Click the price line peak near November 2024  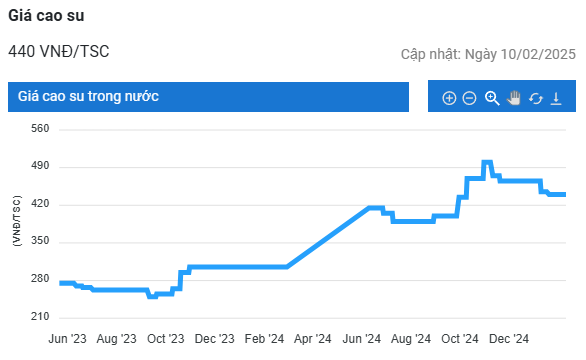487,162
